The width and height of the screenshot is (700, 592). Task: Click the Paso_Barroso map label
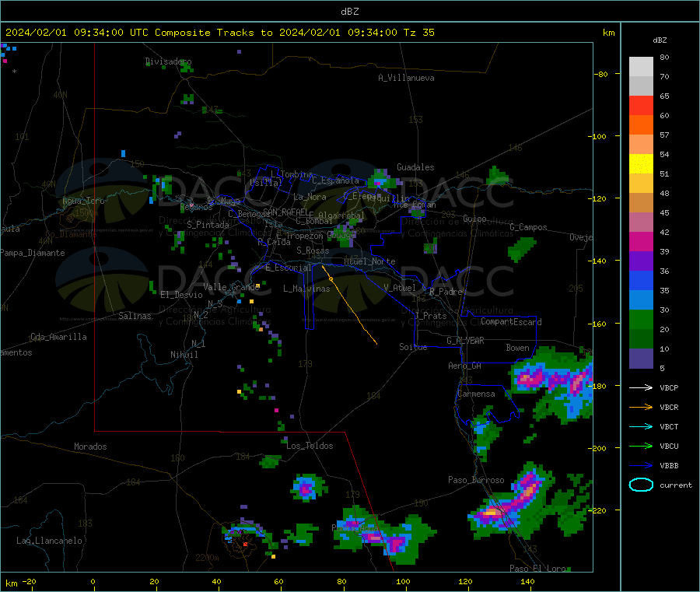tap(476, 480)
